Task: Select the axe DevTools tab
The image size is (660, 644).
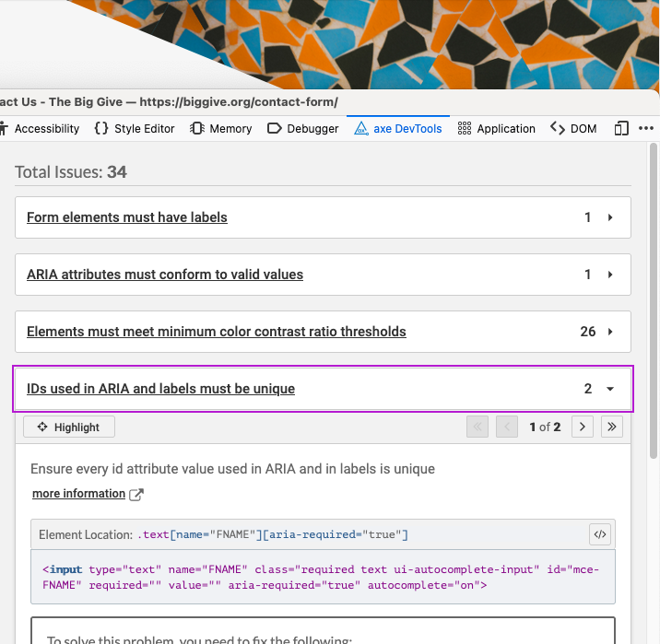Action: click(398, 128)
